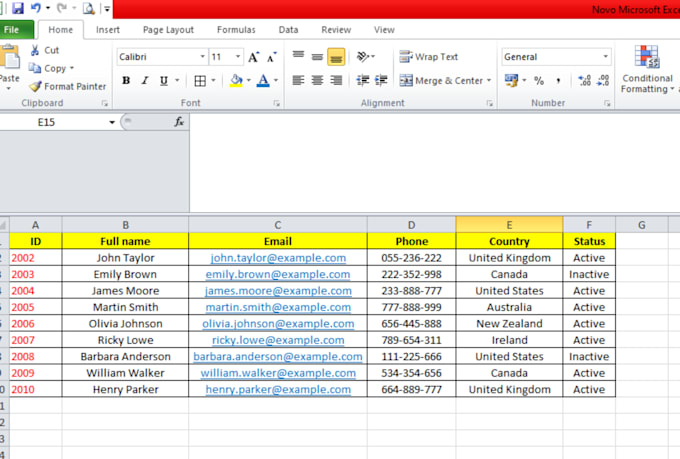Image resolution: width=680 pixels, height=459 pixels.
Task: Open the General number format dropdown
Action: coord(605,57)
